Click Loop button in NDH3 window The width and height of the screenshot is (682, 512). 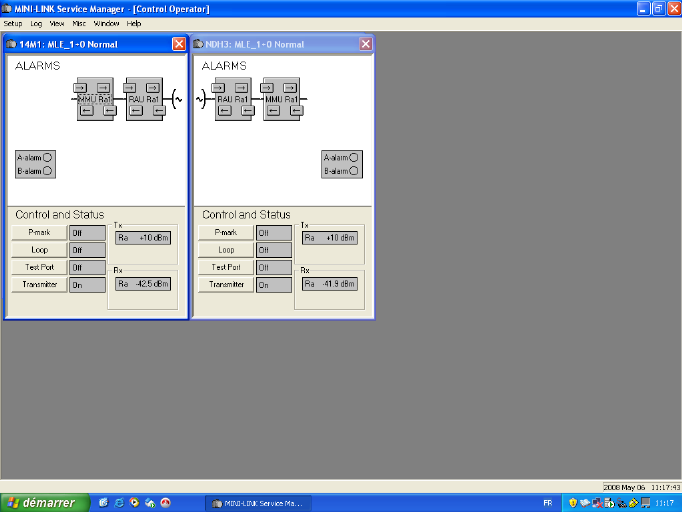[x=226, y=250]
